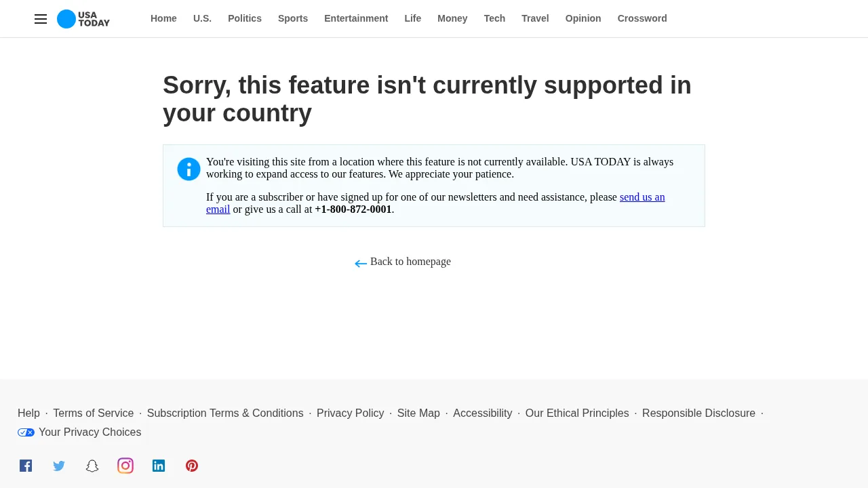
Task: Open the LinkedIn footer icon
Action: 159,466
